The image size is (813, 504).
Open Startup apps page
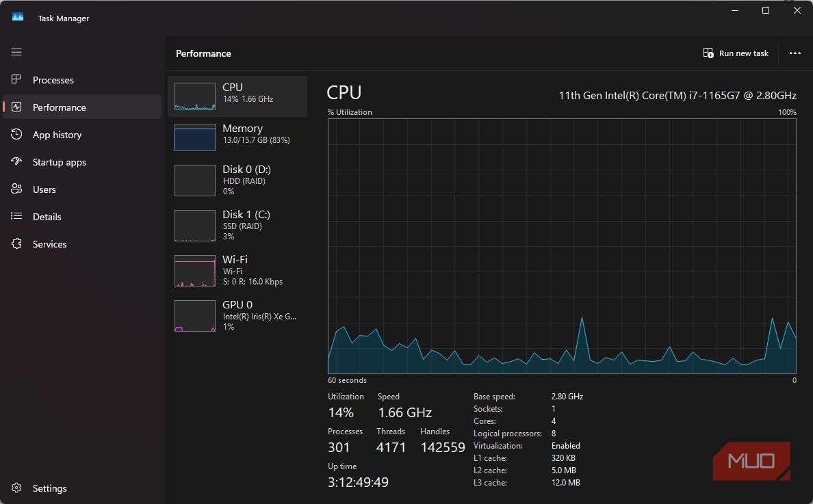59,162
